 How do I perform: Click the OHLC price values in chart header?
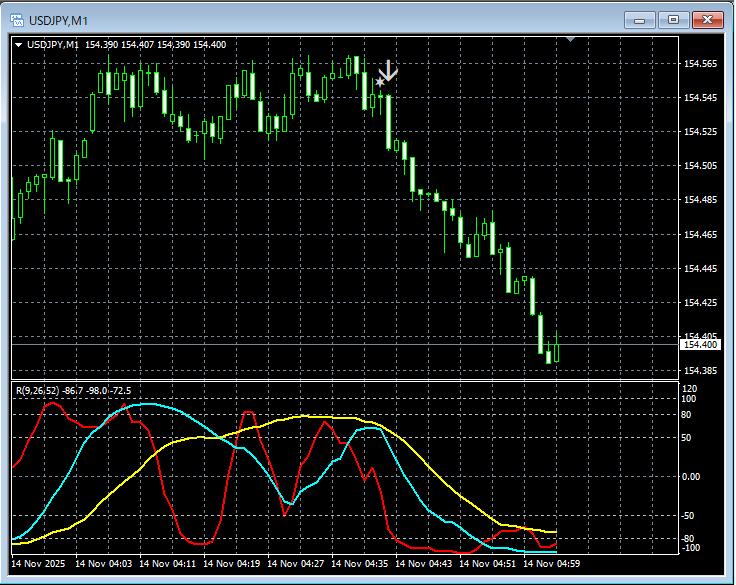155,44
